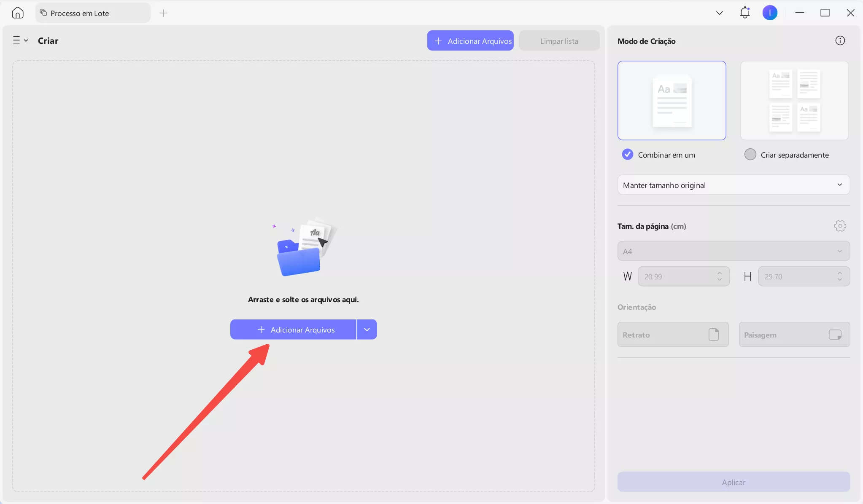863x504 pixels.
Task: Open the notifications bell
Action: [x=744, y=13]
